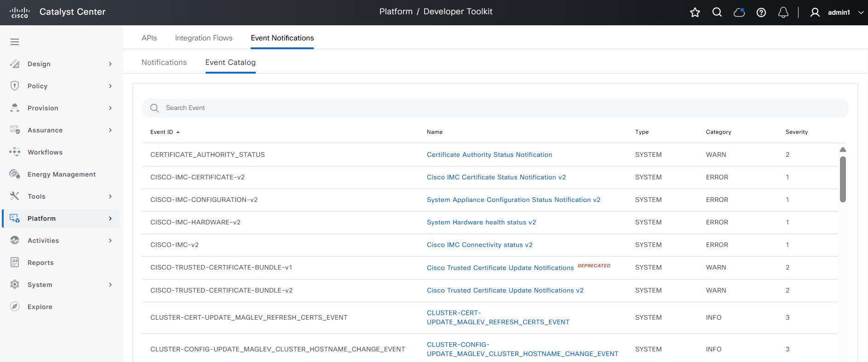
Task: Open the Reports icon in sidebar
Action: [x=15, y=263]
